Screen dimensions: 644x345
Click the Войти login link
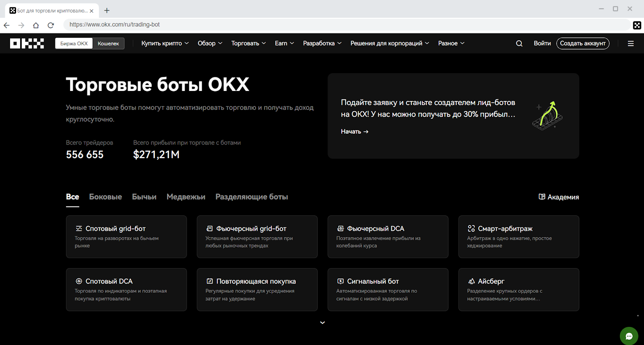(x=542, y=43)
